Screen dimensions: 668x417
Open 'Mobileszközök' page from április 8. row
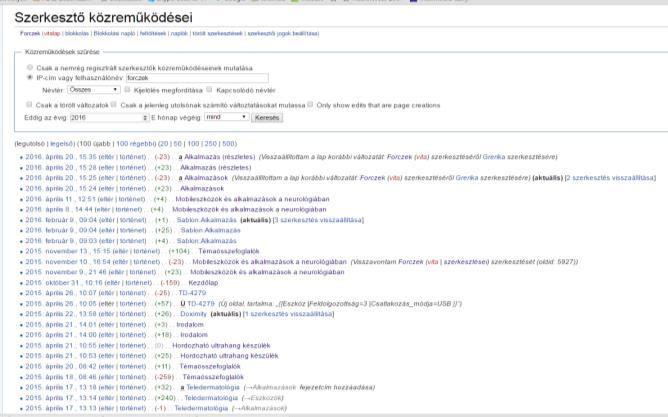coord(249,209)
